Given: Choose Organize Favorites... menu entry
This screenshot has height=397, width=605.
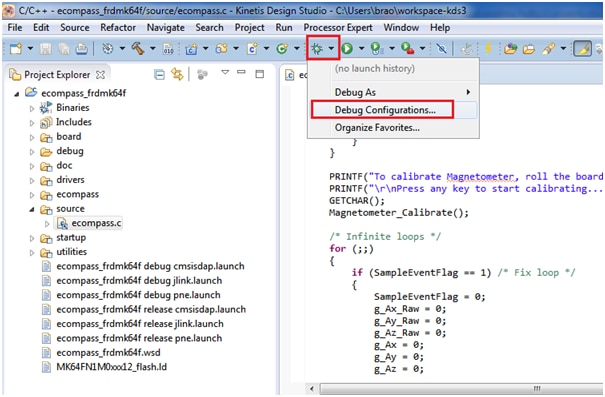Looking at the screenshot, I should pos(394,128).
